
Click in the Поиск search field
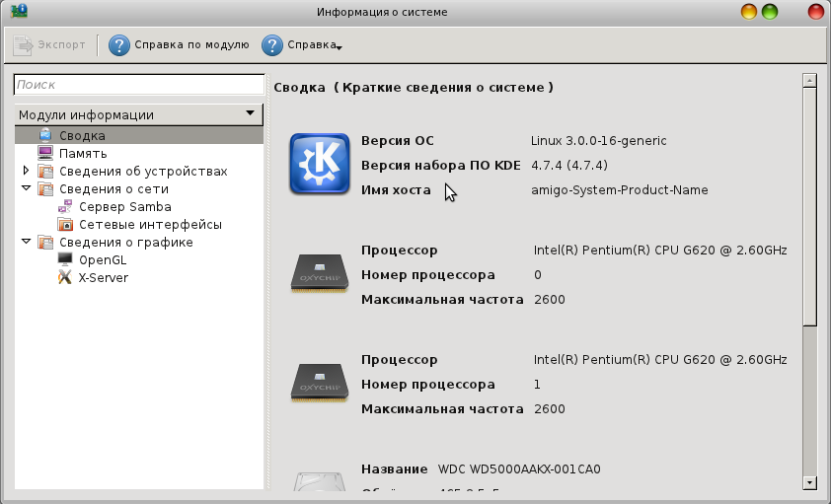click(x=139, y=84)
